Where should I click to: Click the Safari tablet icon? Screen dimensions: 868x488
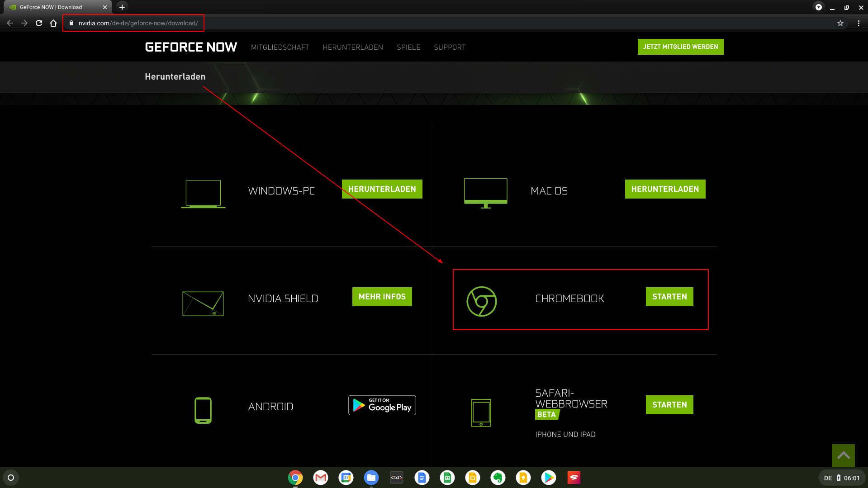(x=481, y=412)
